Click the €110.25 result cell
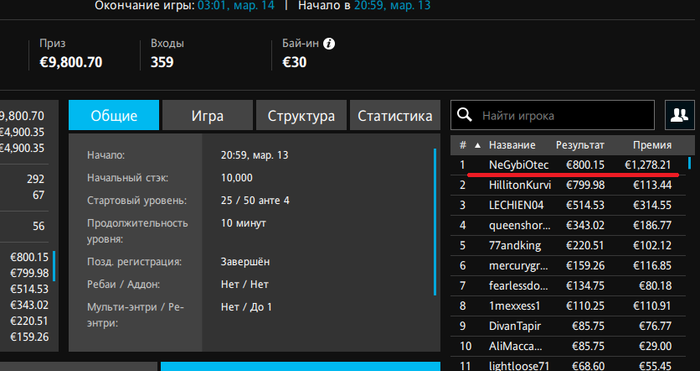The width and height of the screenshot is (700, 371). coord(585,306)
